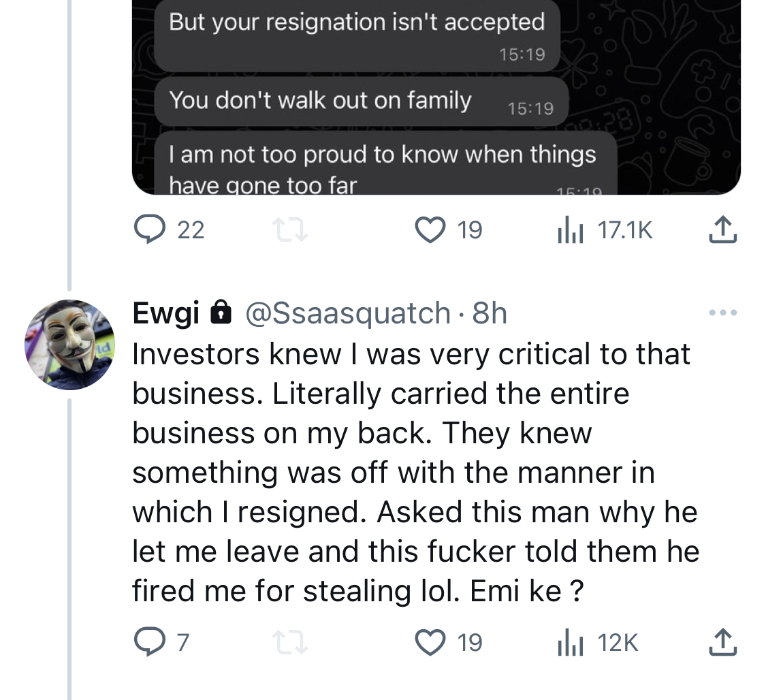Image resolution: width=766 pixels, height=700 pixels.
Task: View analytics showing 17.1K views
Action: point(605,229)
